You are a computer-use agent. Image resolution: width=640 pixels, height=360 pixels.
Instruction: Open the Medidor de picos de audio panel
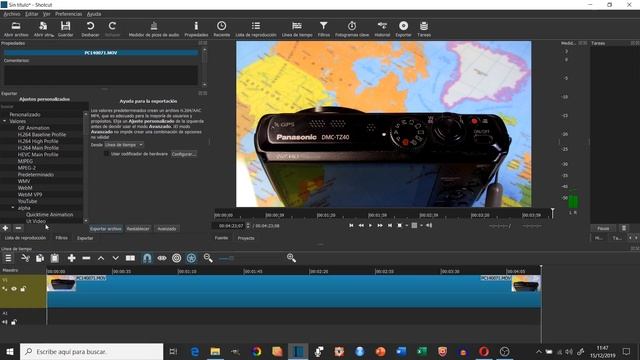(x=154, y=29)
